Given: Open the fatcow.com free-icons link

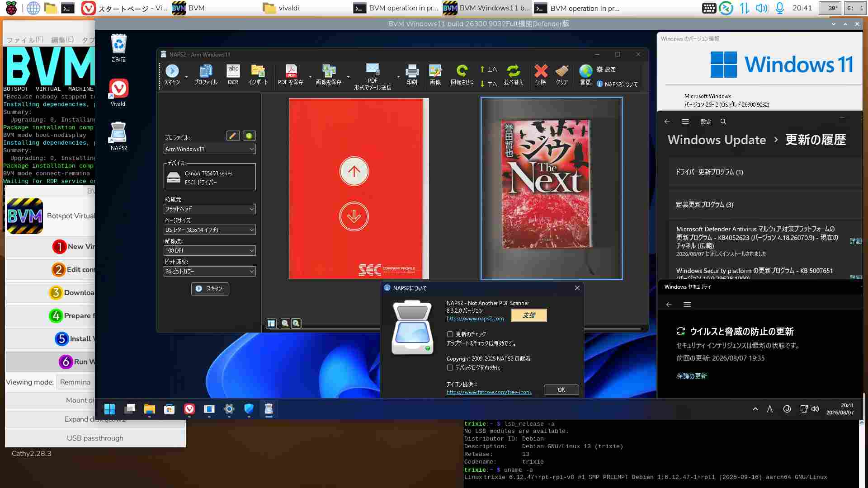Looking at the screenshot, I should click(x=489, y=392).
